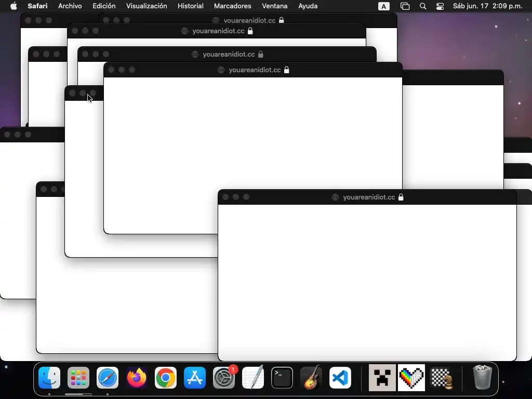Click the keyboard input source A icon
The width and height of the screenshot is (532, 399).
(384, 6)
